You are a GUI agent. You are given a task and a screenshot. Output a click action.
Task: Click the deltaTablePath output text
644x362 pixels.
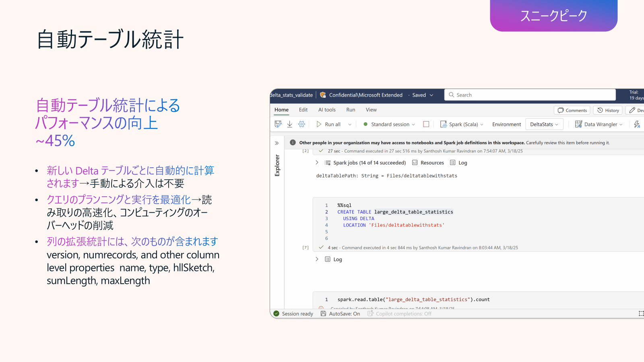[386, 176]
